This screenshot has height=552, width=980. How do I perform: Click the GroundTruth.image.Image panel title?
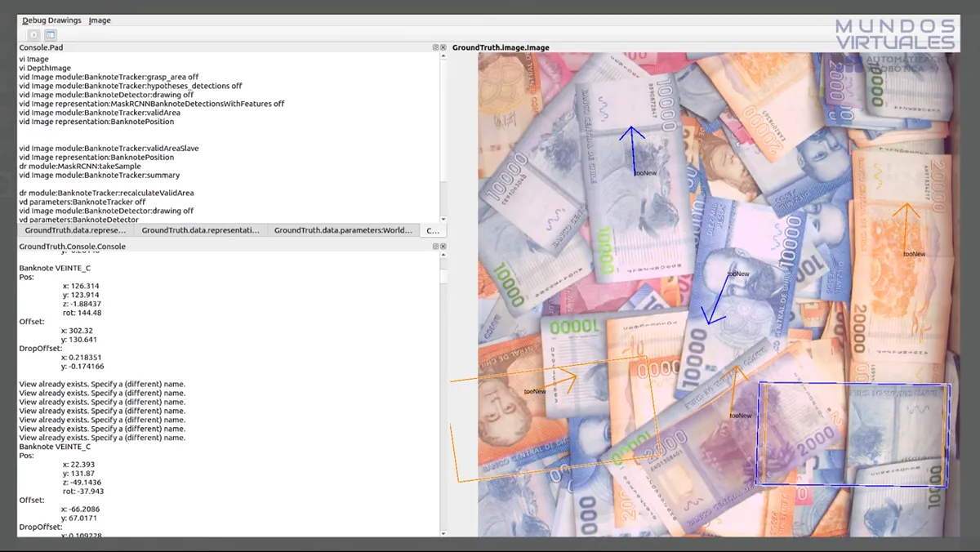[501, 47]
